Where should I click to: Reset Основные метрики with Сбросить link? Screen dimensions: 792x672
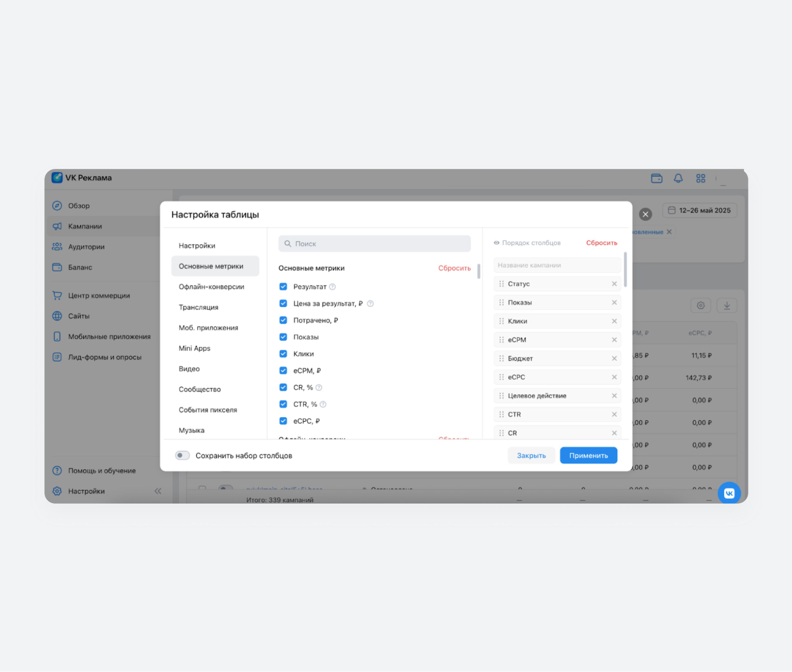[x=454, y=268]
